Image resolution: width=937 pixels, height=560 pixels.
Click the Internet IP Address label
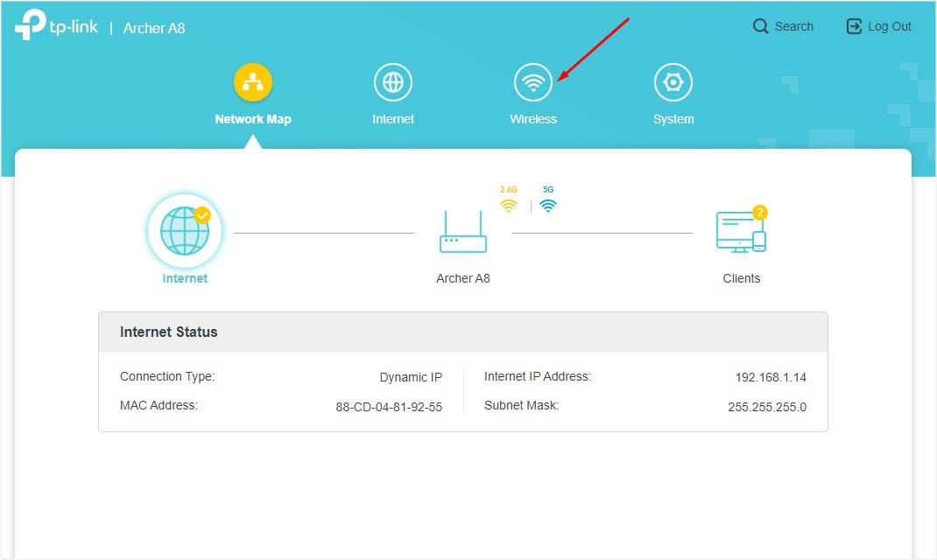click(x=537, y=377)
